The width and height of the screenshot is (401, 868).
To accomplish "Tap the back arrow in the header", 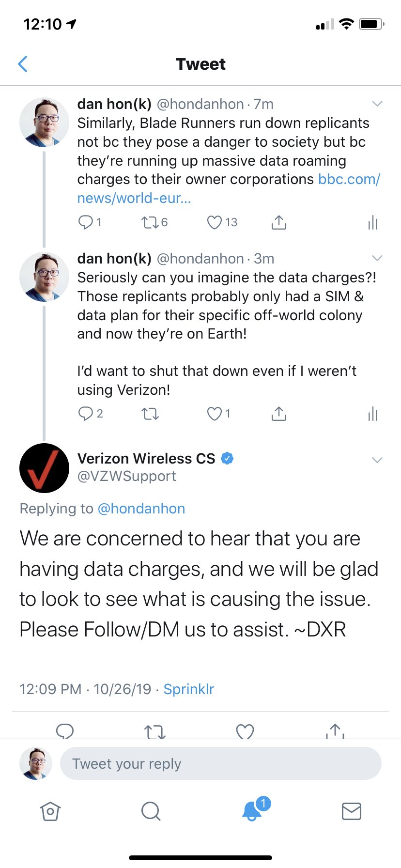I will click(23, 64).
